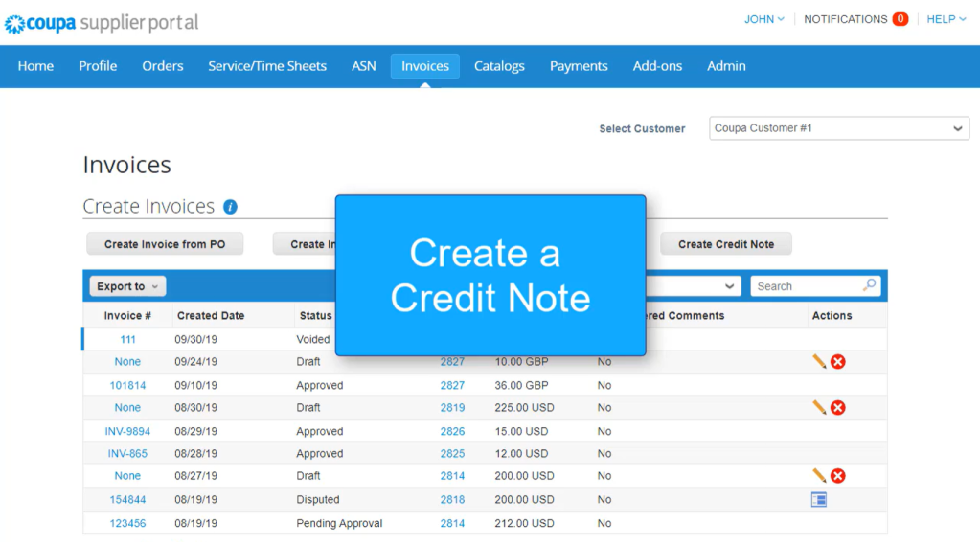Edit the 08/30/19 draft invoice pencil icon

(819, 408)
